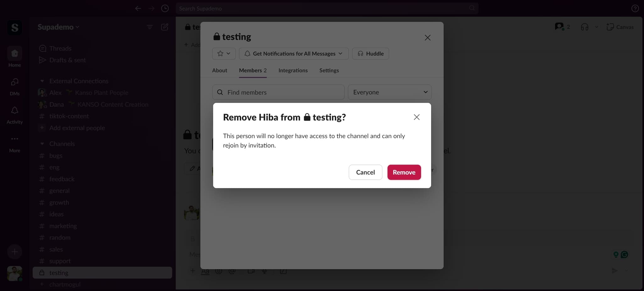Start a video clip from the composer
644x291 pixels.
tap(250, 271)
